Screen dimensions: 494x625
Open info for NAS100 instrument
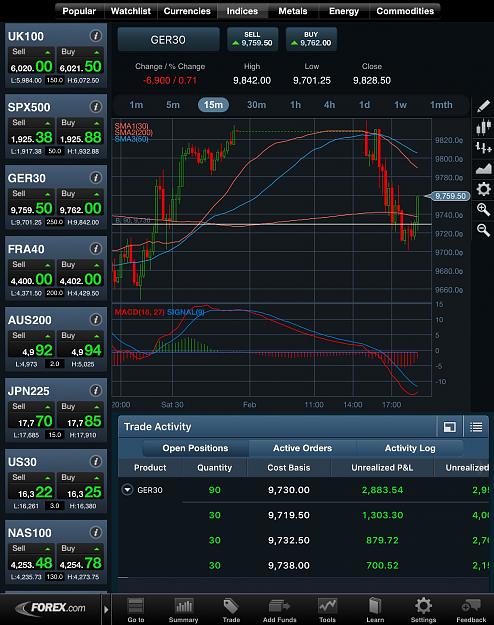95,533
